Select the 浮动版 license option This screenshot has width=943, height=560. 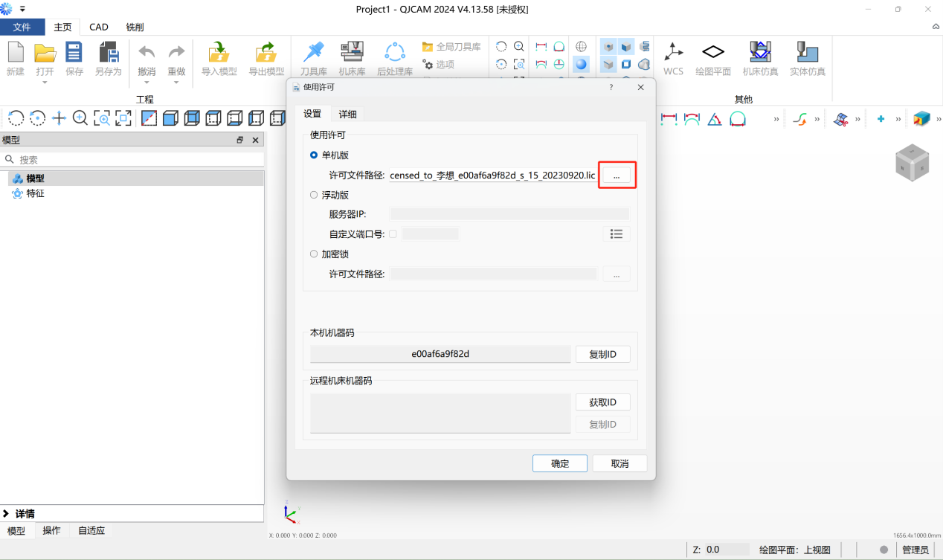click(314, 195)
